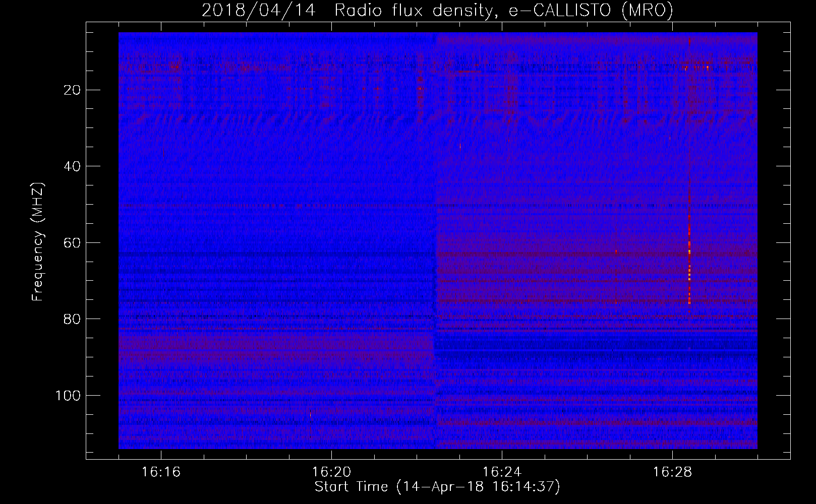Select the 16:28 time tick label
This screenshot has height=504, width=816.
point(672,472)
